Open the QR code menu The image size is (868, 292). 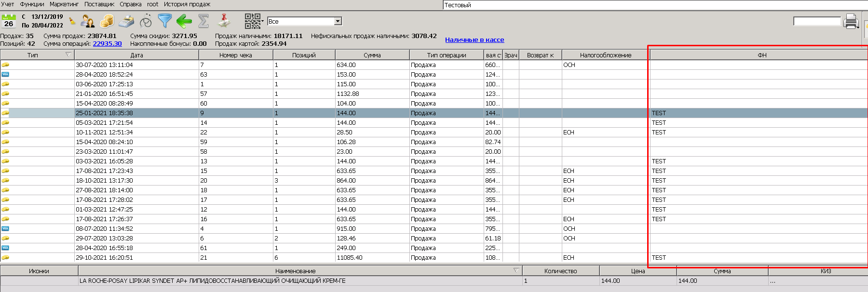pos(253,21)
